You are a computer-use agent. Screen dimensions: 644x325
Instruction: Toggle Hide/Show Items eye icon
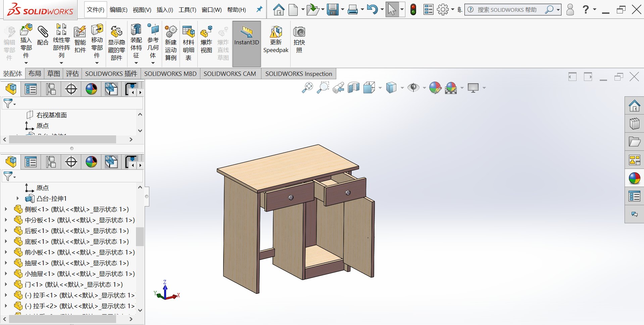[x=413, y=88]
